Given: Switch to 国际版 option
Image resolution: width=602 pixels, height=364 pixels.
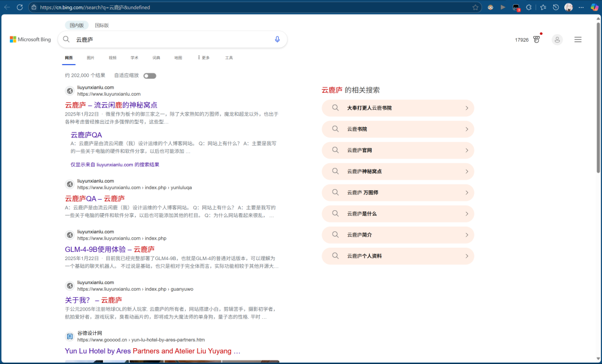Looking at the screenshot, I should coord(102,25).
